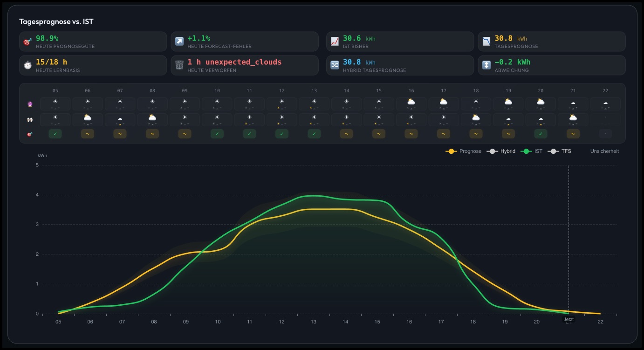This screenshot has width=644, height=350.
Task: Click the 30.6 kWh IST Bisher value
Action: (x=359, y=38)
